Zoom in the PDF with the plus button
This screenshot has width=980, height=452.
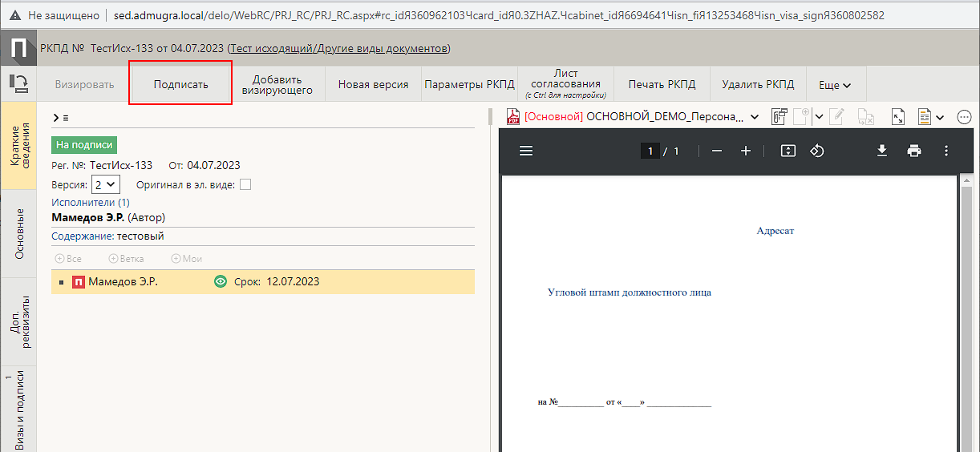point(746,151)
